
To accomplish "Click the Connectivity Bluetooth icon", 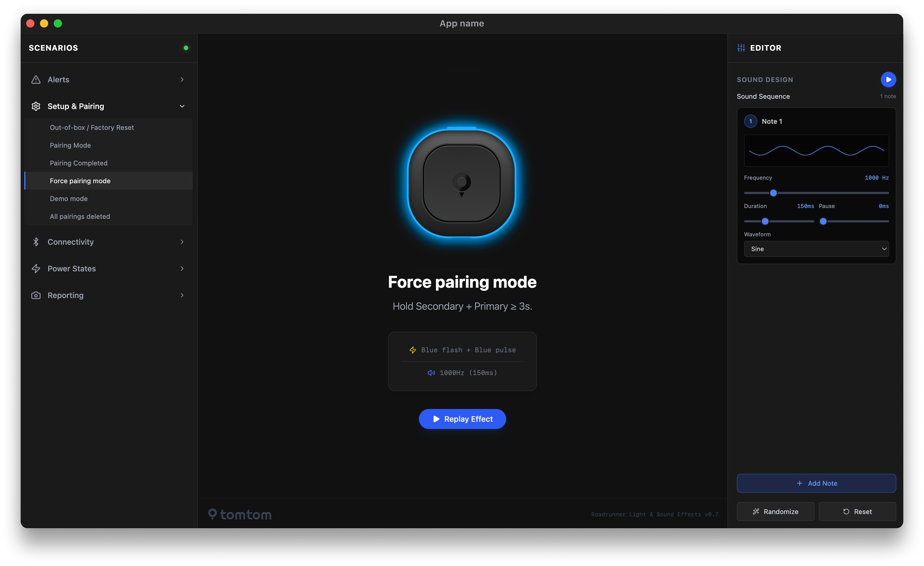I will [36, 242].
